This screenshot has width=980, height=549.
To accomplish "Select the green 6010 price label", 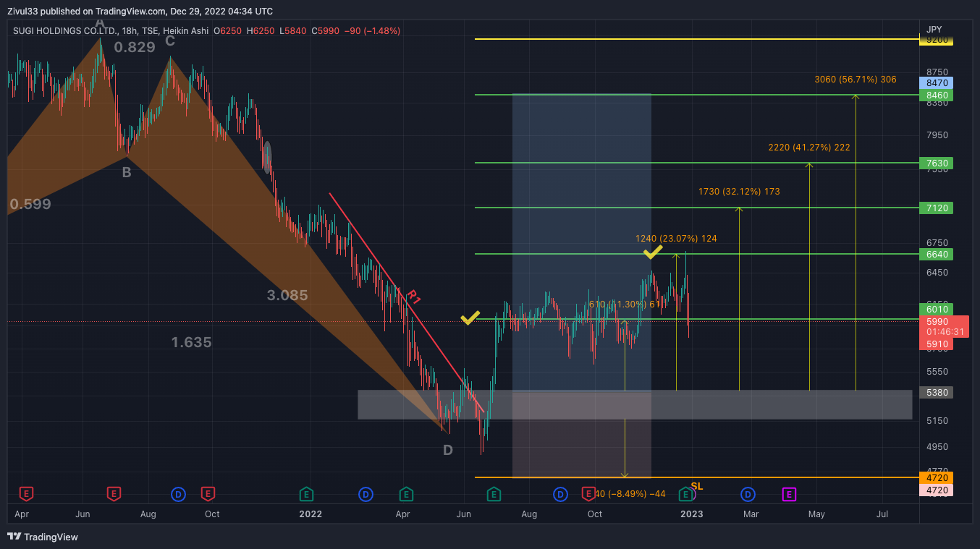I will (937, 309).
